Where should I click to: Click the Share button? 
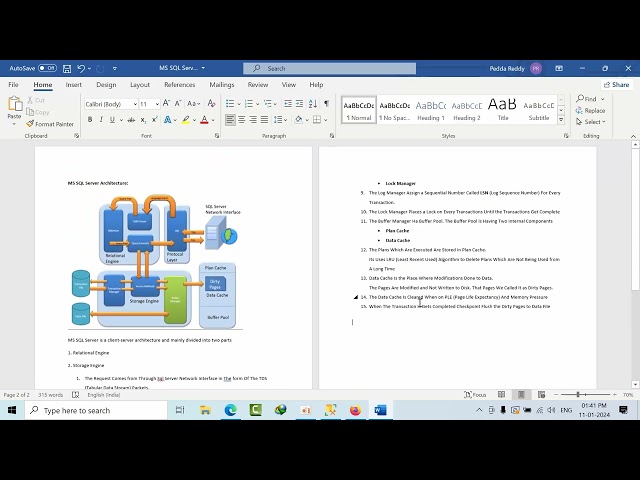tap(617, 84)
